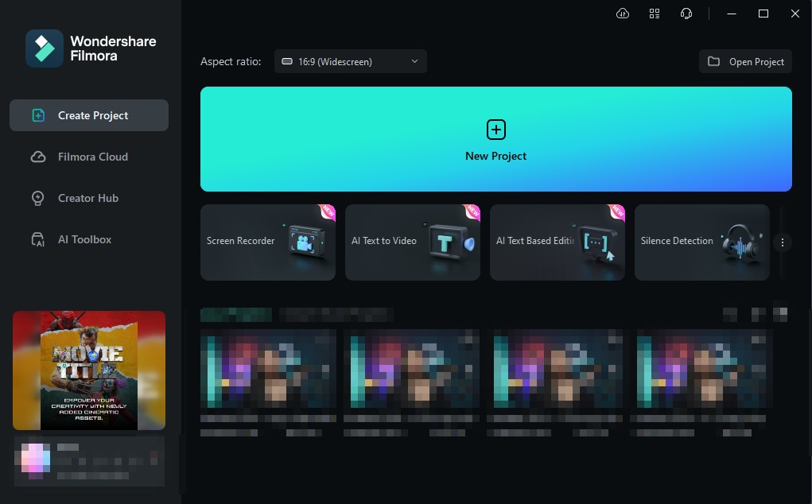
Task: Open the resource layout grid icon up top
Action: (x=655, y=14)
